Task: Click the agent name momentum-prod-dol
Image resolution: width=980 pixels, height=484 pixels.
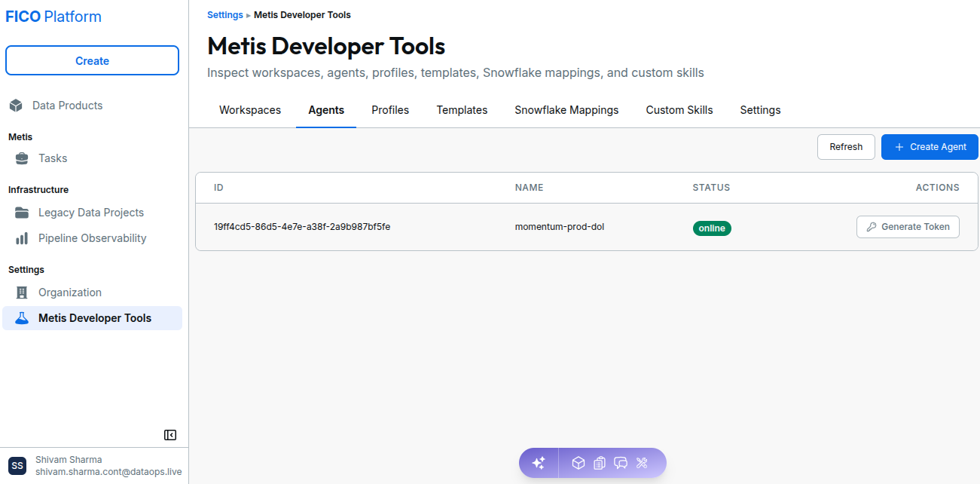Action: click(x=560, y=226)
